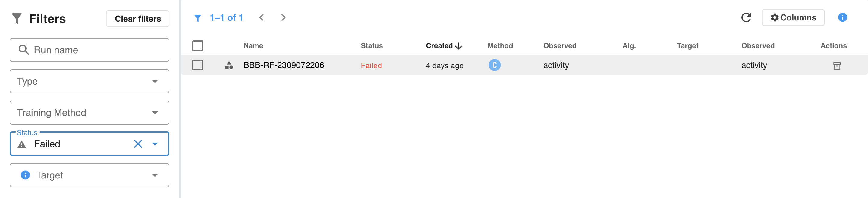Open the Columns settings button
Viewport: 868px width, 198px height.
tap(793, 17)
